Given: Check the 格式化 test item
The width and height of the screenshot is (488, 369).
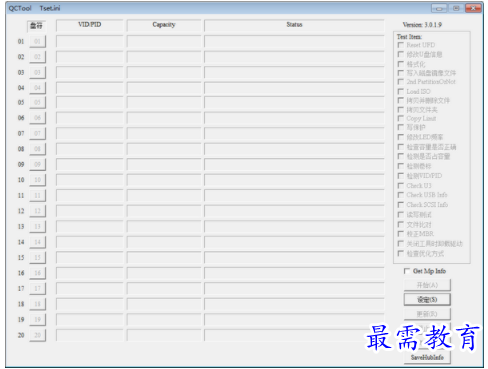Looking at the screenshot, I should (x=401, y=64).
